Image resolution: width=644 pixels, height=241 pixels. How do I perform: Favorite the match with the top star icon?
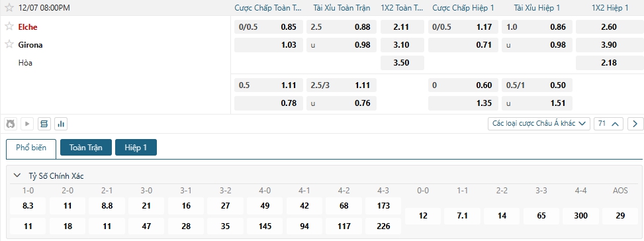pos(9,7)
